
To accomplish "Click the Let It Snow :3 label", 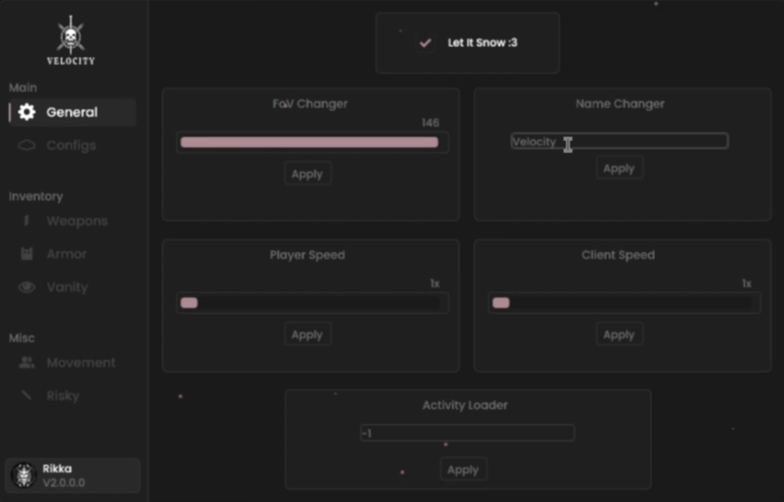I will coord(482,43).
